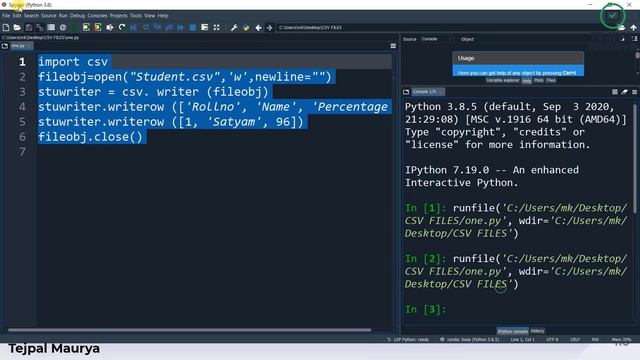The width and height of the screenshot is (640, 360).
Task: Click the clear console eraser icon
Action: pos(624,92)
